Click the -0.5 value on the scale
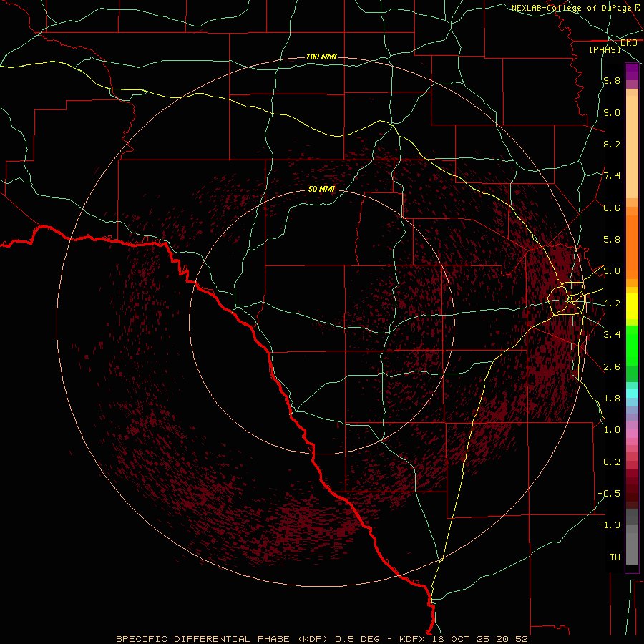The width and height of the screenshot is (644, 644). tap(609, 493)
